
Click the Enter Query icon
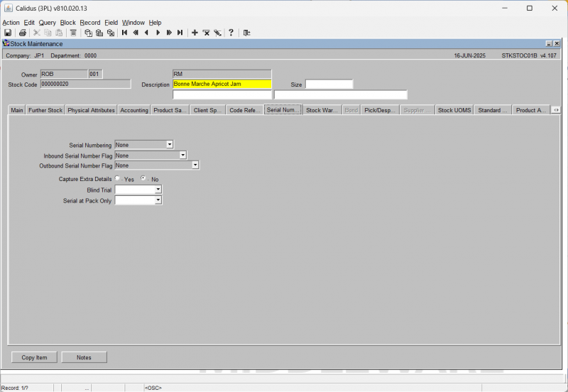(x=88, y=33)
